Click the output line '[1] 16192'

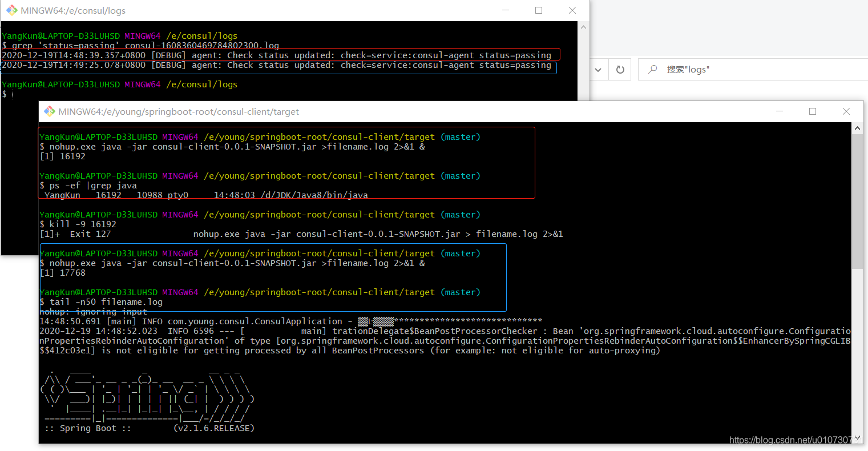(x=63, y=156)
